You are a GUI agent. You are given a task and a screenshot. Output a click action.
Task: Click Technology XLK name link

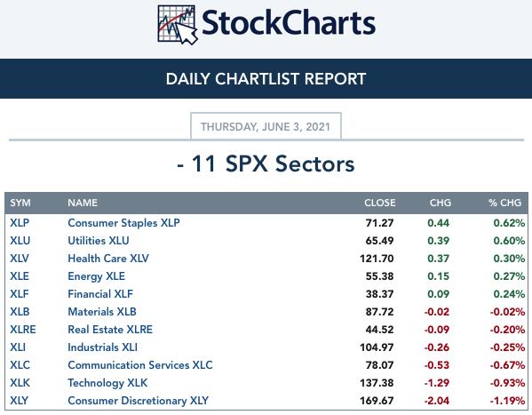107,383
